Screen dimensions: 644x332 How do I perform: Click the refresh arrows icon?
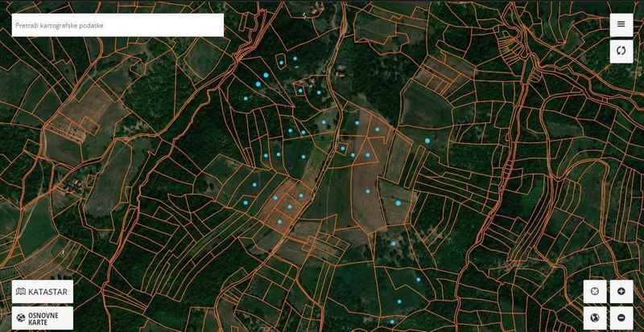point(621,51)
